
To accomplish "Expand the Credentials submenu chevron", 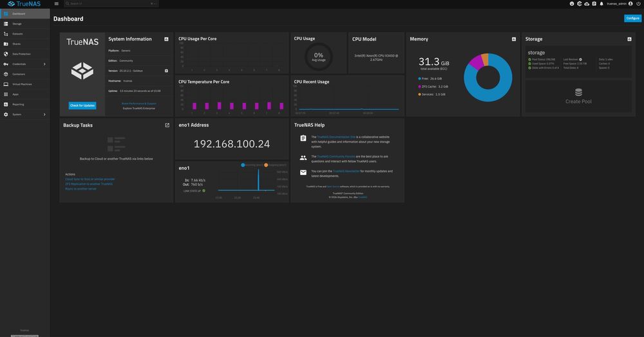I will [44, 64].
